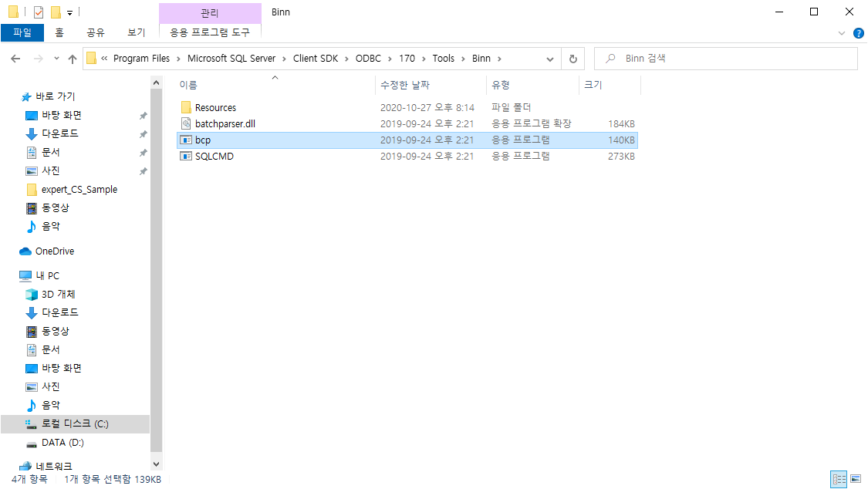Select the 관리 contextual tab
This screenshot has height=489, width=868.
point(210,12)
